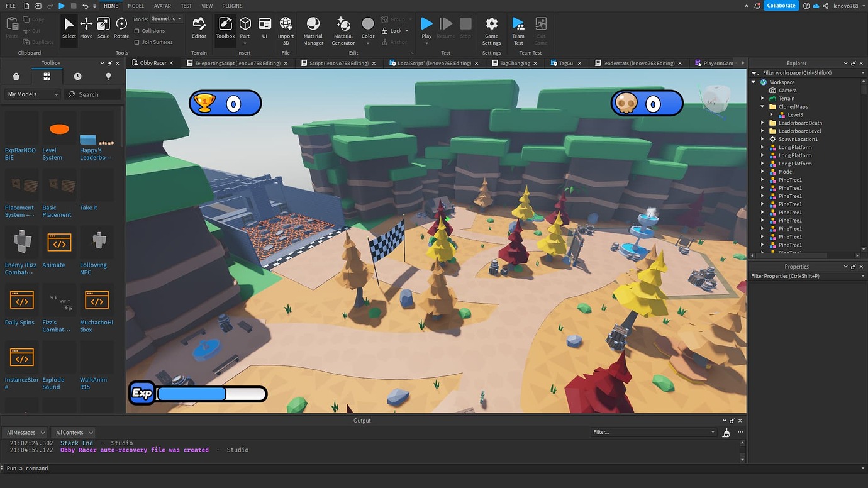Open the Geometric mode dropdown
The width and height of the screenshot is (868, 488).
tap(164, 18)
